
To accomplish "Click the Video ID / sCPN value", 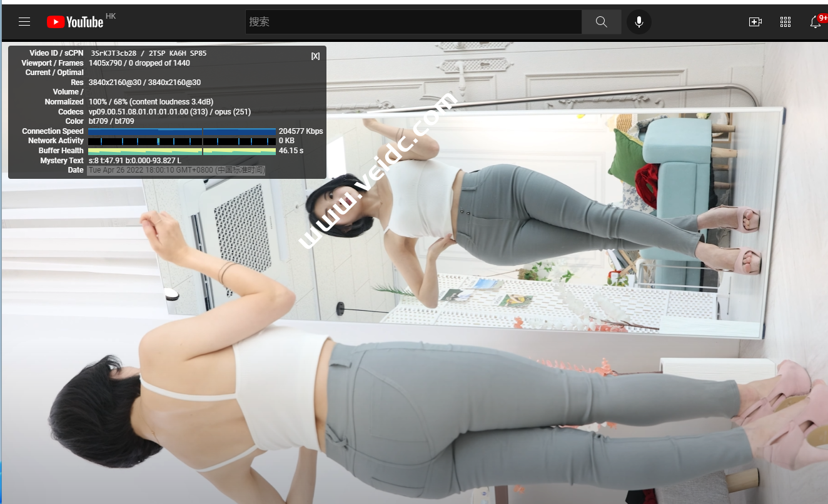I will click(148, 53).
